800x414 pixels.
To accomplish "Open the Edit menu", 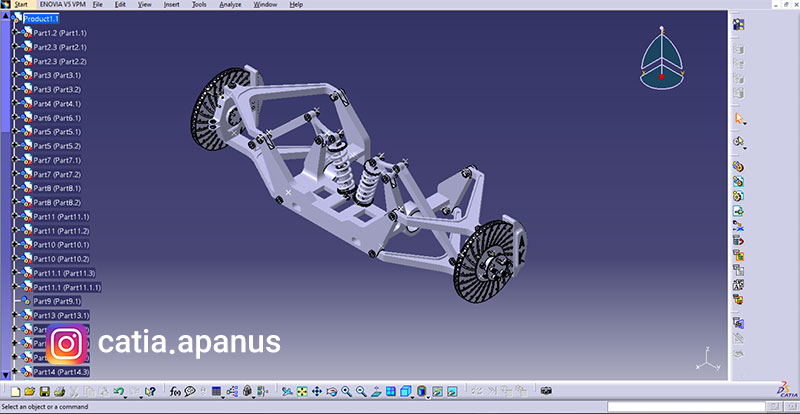I will [x=120, y=5].
